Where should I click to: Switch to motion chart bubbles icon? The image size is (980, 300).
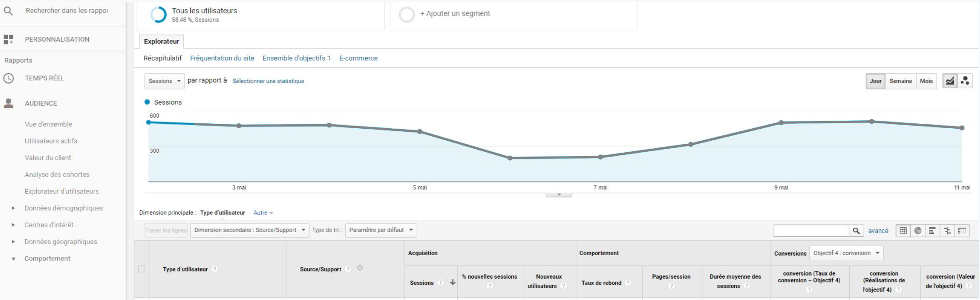click(965, 81)
